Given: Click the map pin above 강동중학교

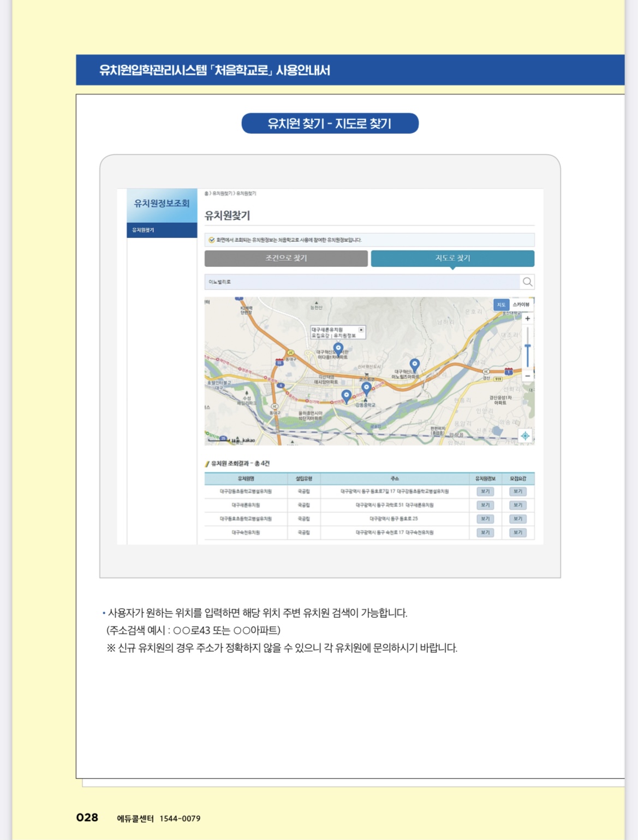Looking at the screenshot, I should (366, 389).
